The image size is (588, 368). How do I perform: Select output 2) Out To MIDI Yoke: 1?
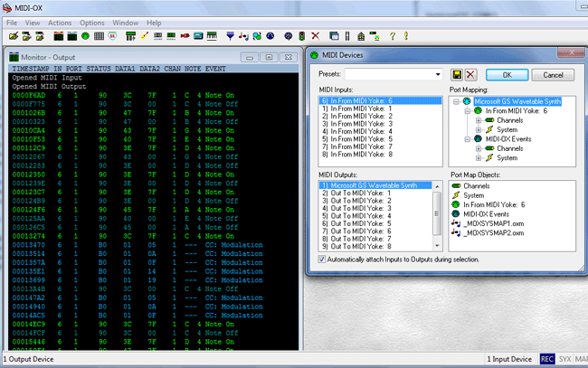pos(375,193)
